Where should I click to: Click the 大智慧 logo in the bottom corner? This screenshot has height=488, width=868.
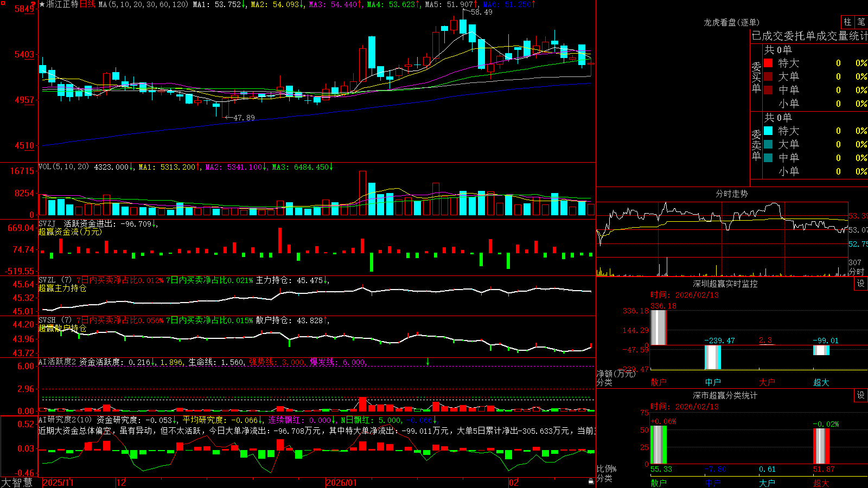(x=17, y=482)
